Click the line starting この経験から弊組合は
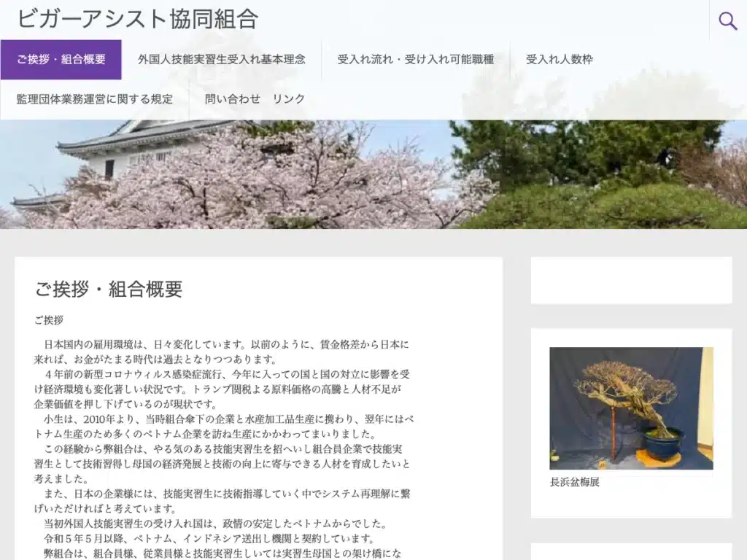The image size is (747, 560). click(x=223, y=449)
